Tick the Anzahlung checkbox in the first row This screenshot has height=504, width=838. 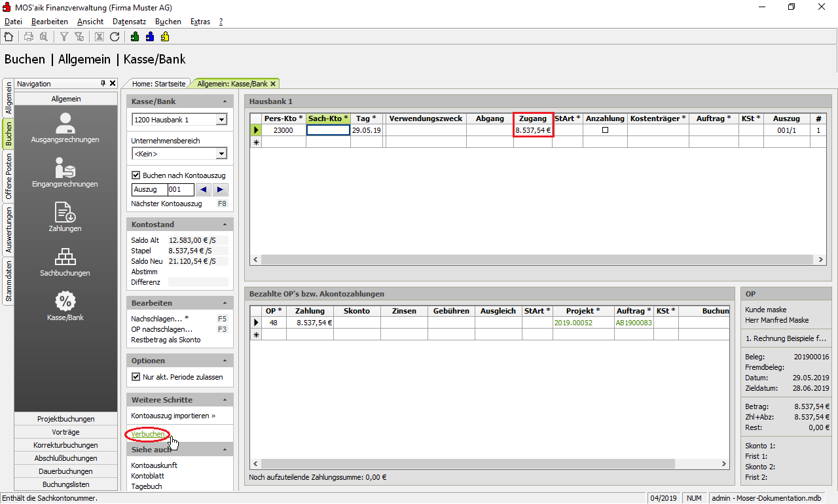pyautogui.click(x=605, y=130)
